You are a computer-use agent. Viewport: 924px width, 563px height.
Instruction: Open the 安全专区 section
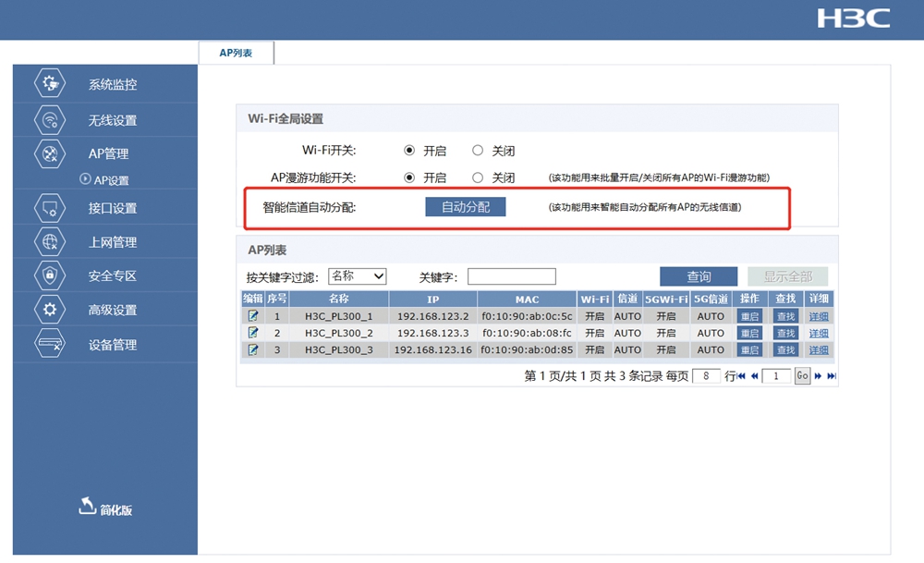112,275
